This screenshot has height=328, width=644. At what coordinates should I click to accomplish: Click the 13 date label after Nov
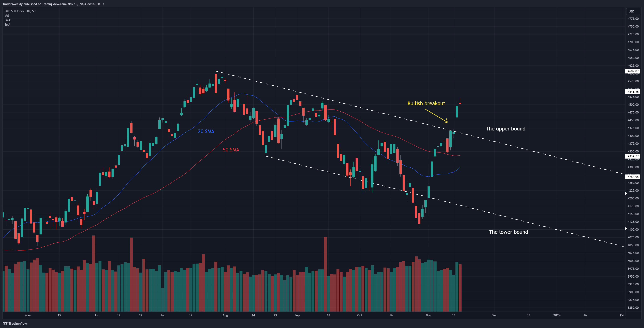454,315
